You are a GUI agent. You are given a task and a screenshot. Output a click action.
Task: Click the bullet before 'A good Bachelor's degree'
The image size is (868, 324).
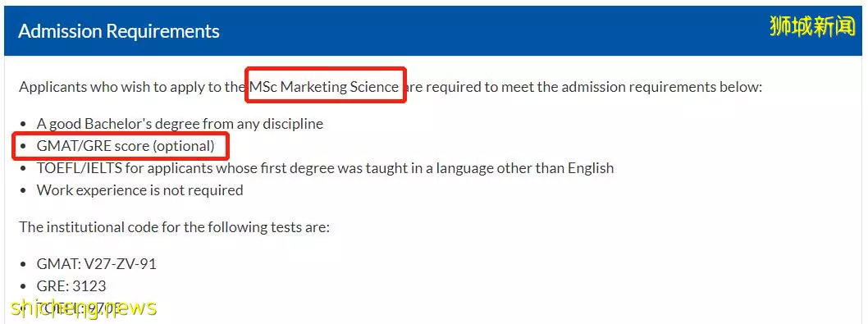coord(23,124)
